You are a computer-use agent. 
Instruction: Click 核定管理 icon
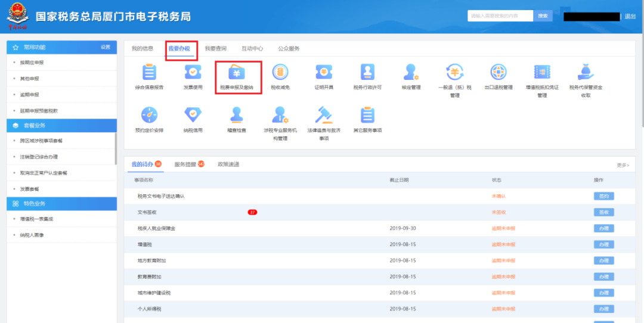[411, 73]
